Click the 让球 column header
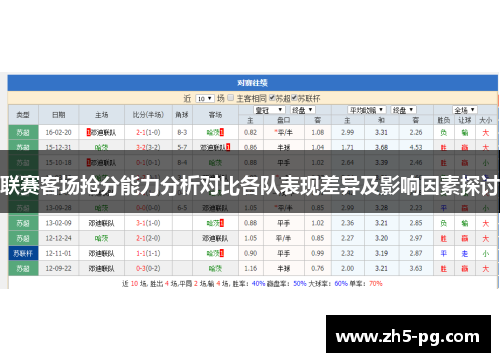 tap(465, 120)
